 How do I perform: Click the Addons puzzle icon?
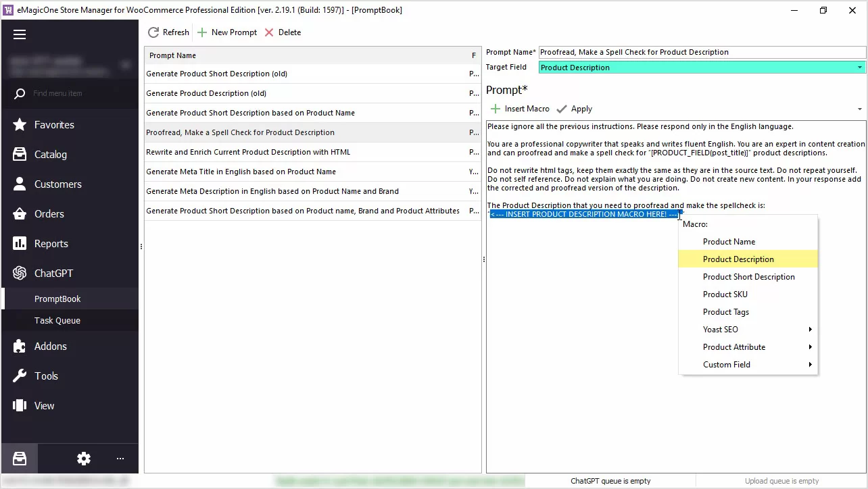click(x=20, y=346)
